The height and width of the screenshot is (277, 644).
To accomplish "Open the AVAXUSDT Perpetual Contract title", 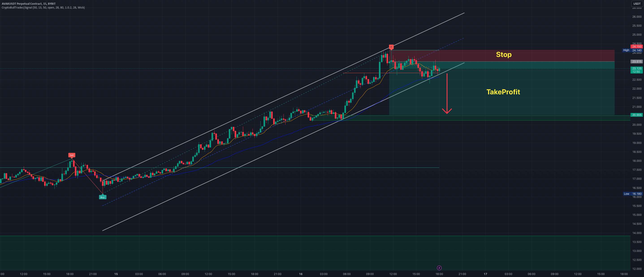I will 28,4.
